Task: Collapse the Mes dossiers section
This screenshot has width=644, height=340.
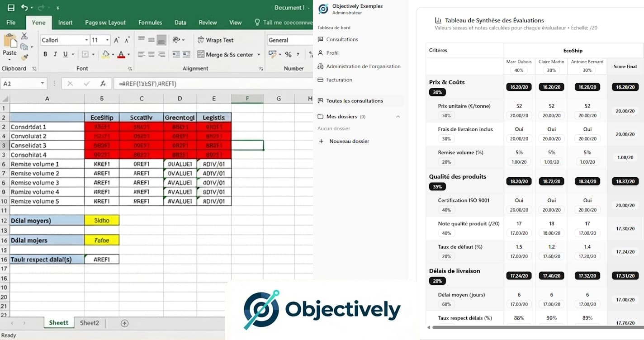Action: [x=398, y=116]
